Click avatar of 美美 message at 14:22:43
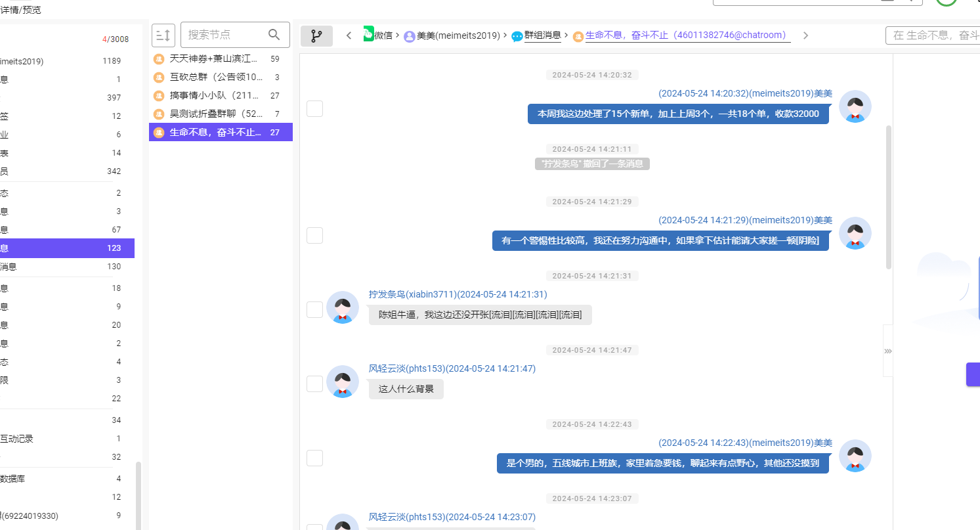 (855, 456)
